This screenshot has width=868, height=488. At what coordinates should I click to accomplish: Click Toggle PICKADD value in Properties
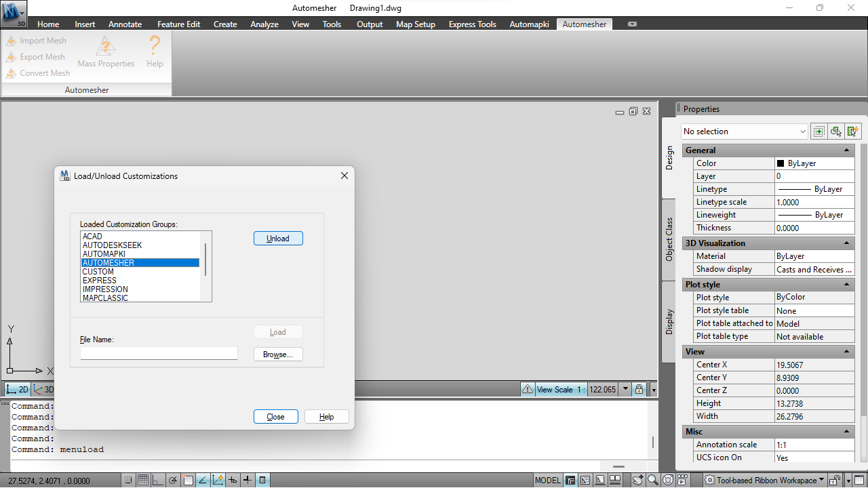click(819, 131)
